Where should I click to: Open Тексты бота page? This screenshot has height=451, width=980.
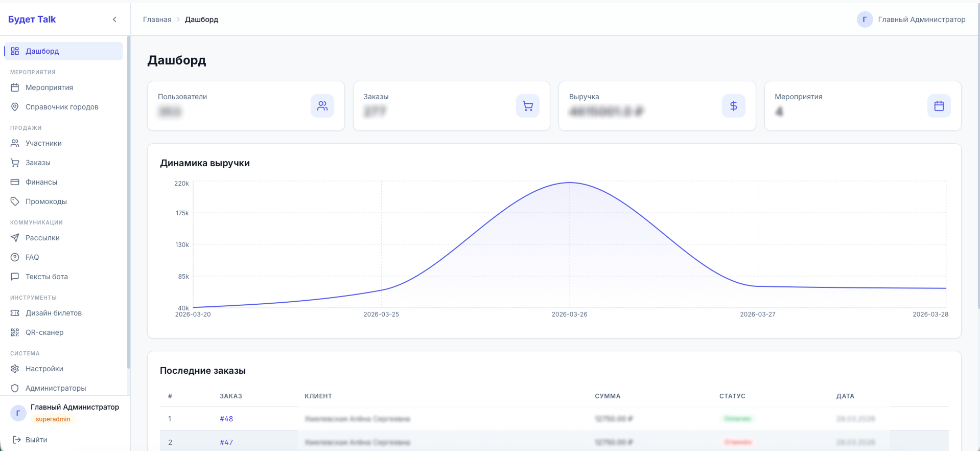click(46, 277)
